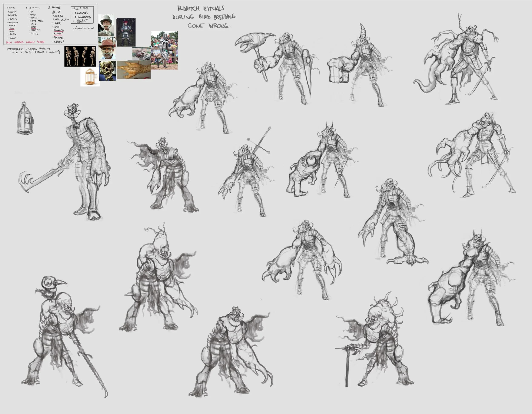Click the words 'Gone Wrong.' in the title
This screenshot has height=414, width=532.
(x=209, y=26)
